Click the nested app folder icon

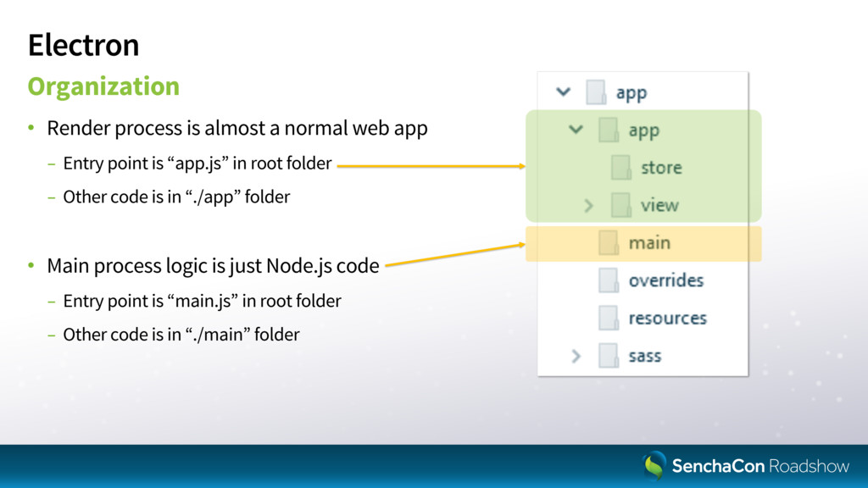(609, 130)
